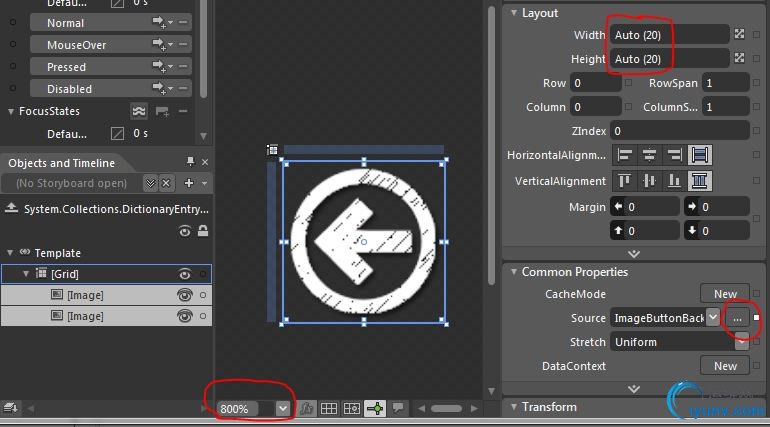Toggle the annotations display icon
This screenshot has width=770, height=427.
398,408
